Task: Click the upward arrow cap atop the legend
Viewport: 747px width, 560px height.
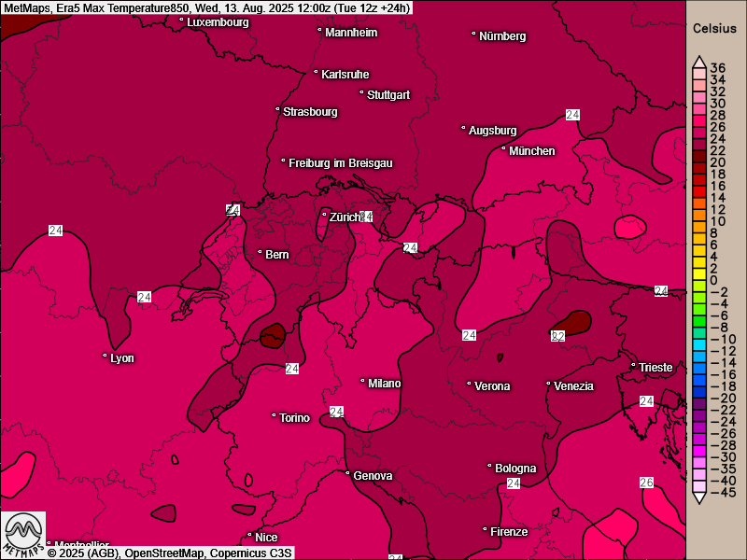Action: coord(698,62)
